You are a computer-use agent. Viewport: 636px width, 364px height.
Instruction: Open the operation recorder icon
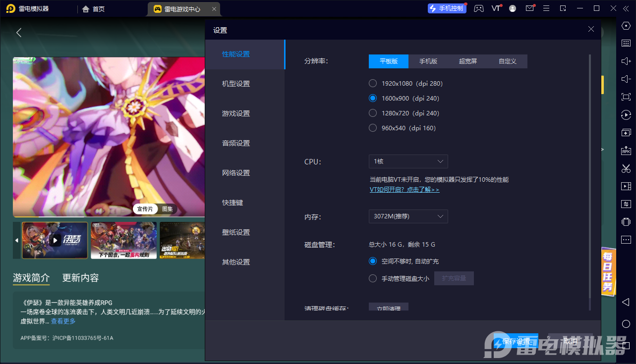click(626, 115)
